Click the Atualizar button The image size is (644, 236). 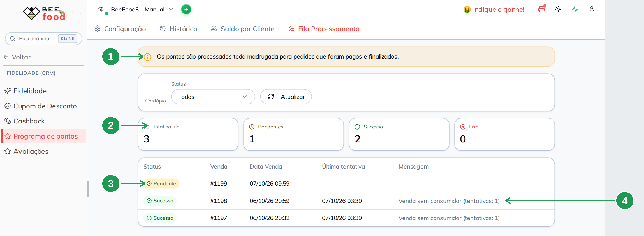pyautogui.click(x=286, y=97)
